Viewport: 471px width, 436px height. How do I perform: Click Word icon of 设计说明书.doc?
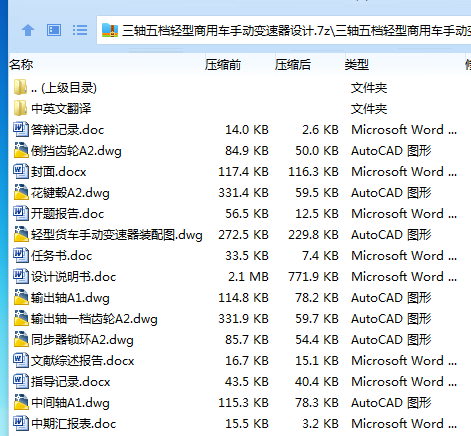point(21,276)
